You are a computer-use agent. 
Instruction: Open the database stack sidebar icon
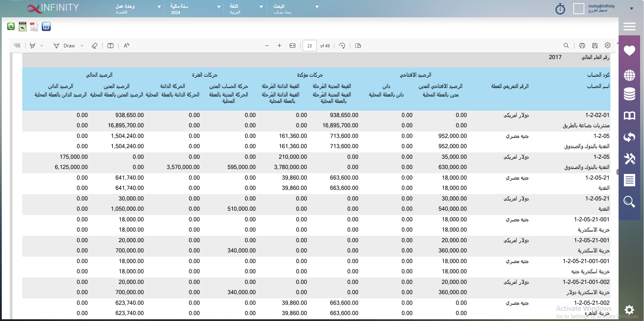(x=630, y=94)
